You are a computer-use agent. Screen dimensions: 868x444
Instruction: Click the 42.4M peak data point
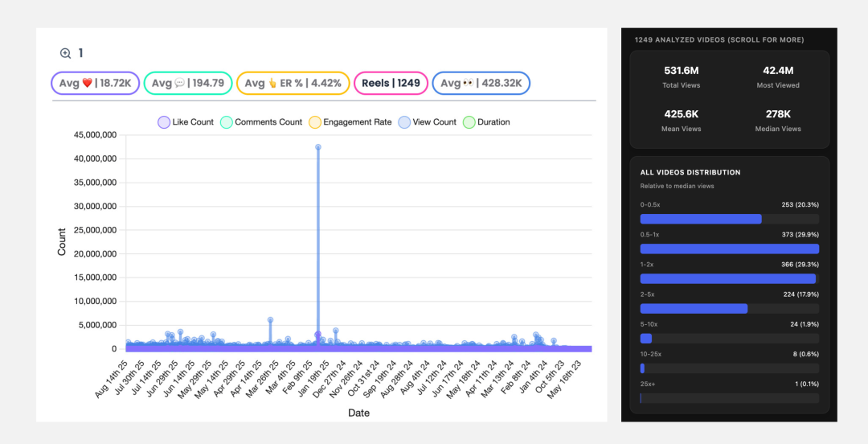318,147
